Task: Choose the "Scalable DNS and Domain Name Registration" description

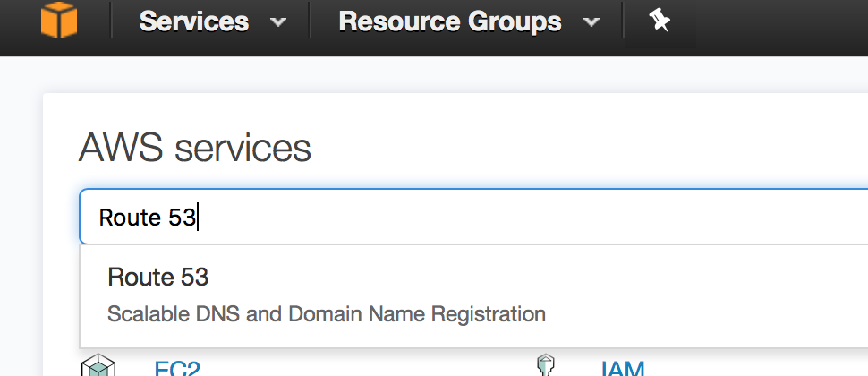Action: (327, 314)
